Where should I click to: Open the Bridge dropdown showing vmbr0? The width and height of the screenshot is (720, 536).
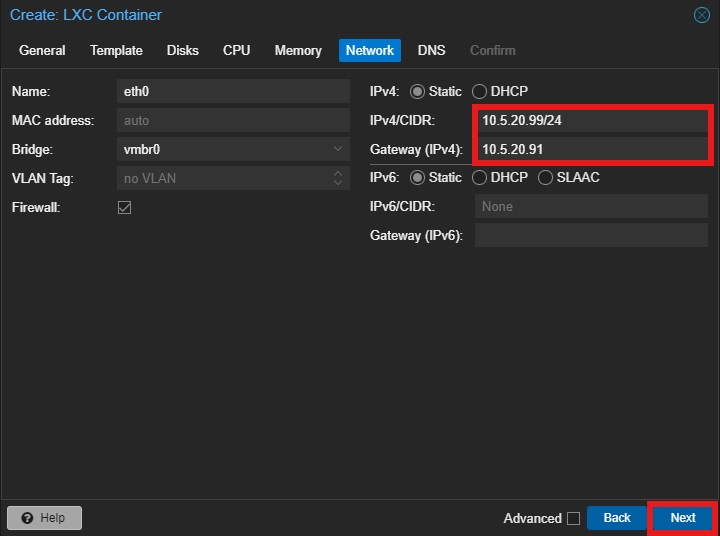point(339,149)
